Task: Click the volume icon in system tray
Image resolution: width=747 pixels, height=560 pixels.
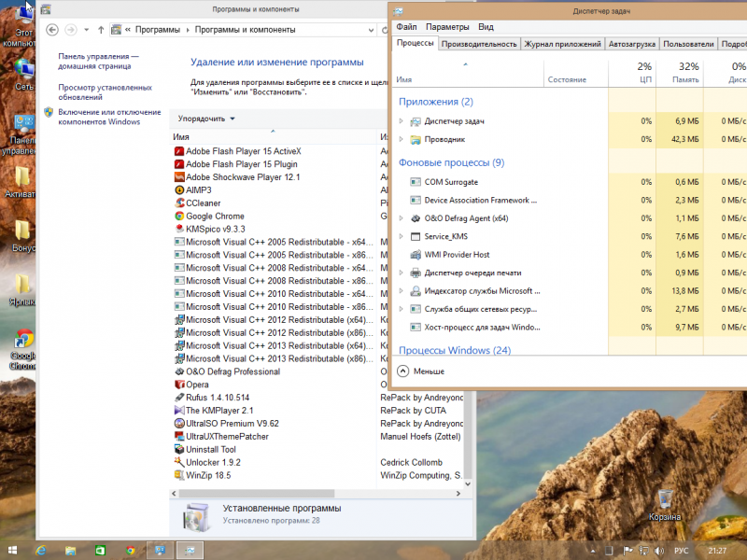Action: pyautogui.click(x=659, y=551)
